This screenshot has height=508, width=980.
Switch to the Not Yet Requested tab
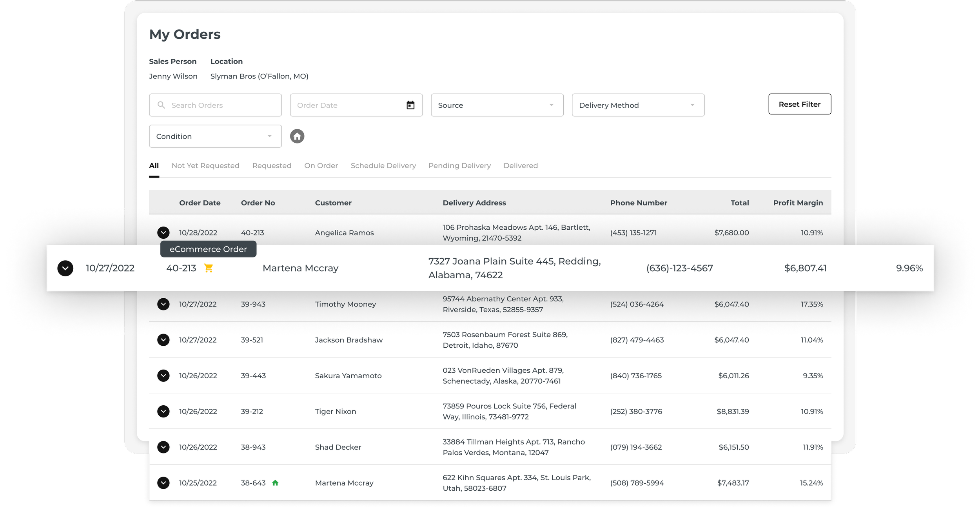tap(205, 165)
